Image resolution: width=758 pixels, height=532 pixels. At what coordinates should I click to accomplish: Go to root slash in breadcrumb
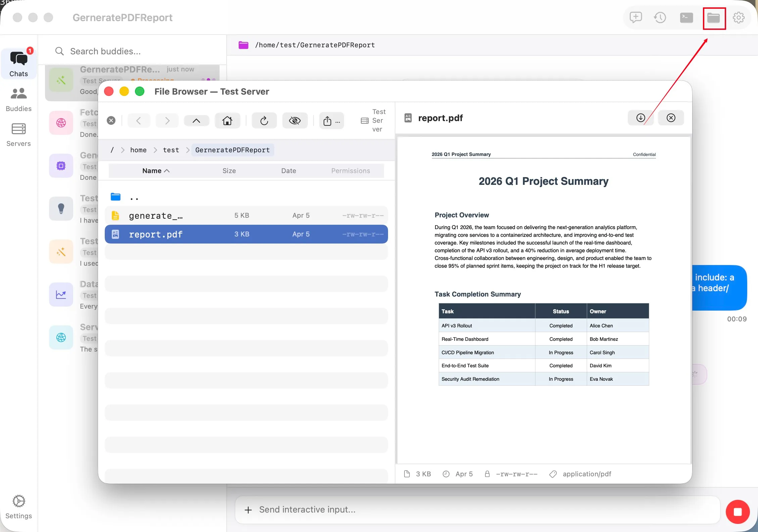pos(112,150)
